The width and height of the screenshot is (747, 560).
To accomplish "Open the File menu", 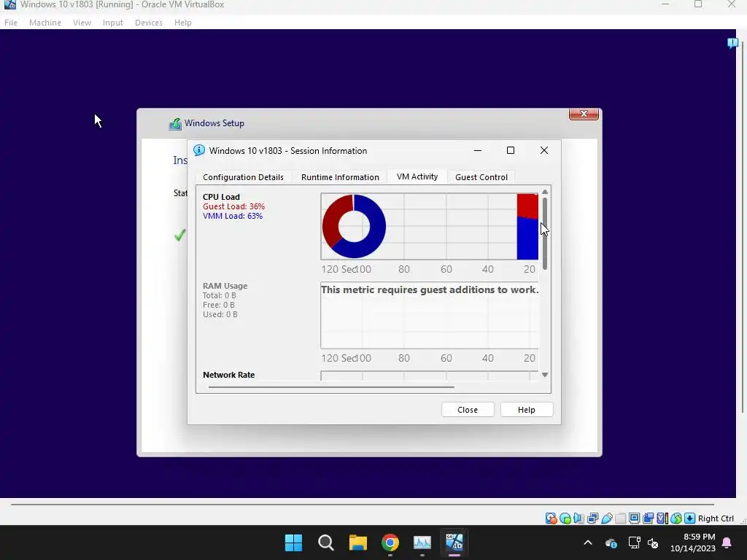I will [10, 23].
